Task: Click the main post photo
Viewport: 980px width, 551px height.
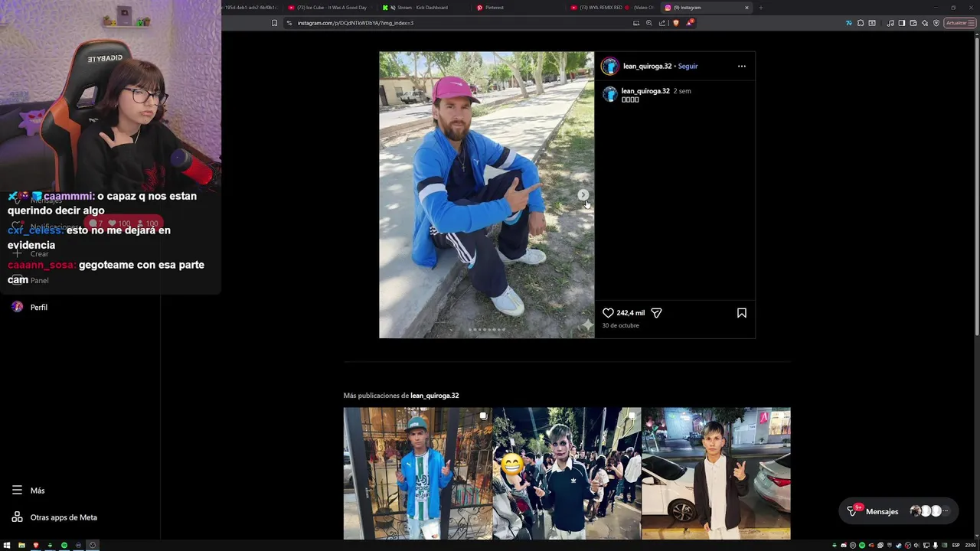Action: point(486,195)
